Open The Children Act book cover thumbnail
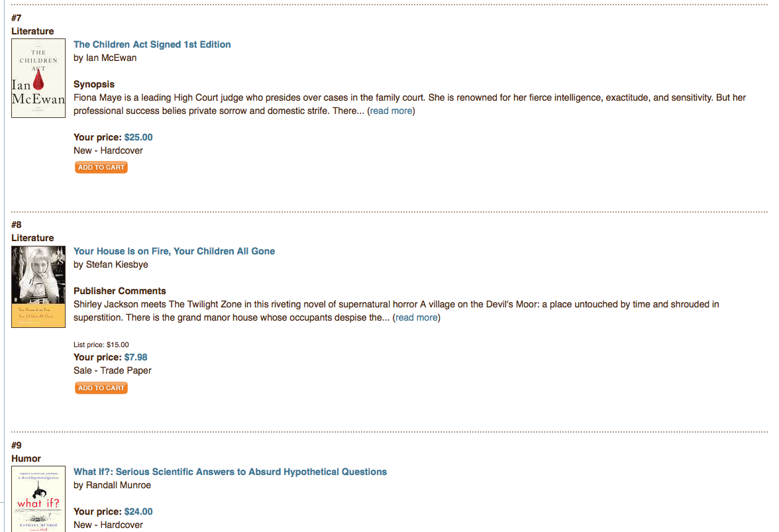This screenshot has width=779, height=532. coord(38,78)
